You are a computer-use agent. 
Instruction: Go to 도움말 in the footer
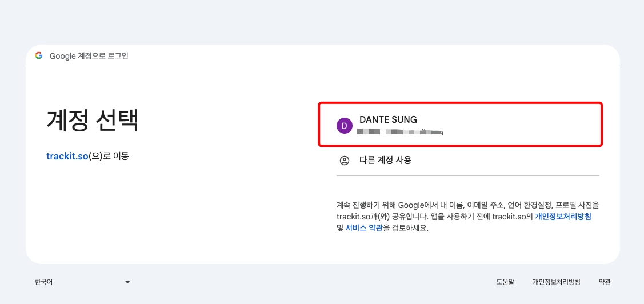coord(505,282)
